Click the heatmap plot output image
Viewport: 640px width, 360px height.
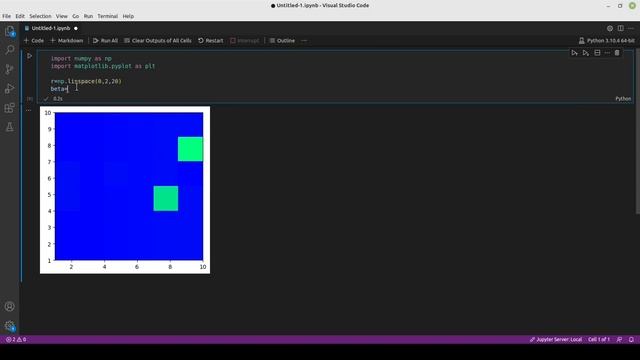(125, 190)
